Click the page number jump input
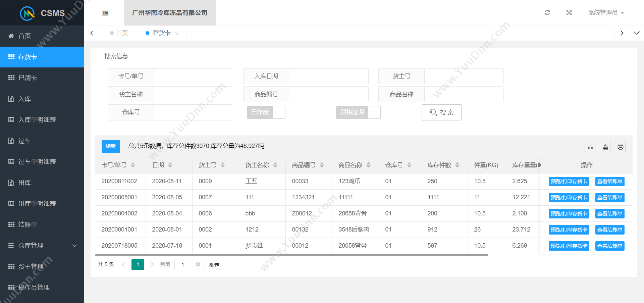Screen dimensions: 644x303 [183, 264]
